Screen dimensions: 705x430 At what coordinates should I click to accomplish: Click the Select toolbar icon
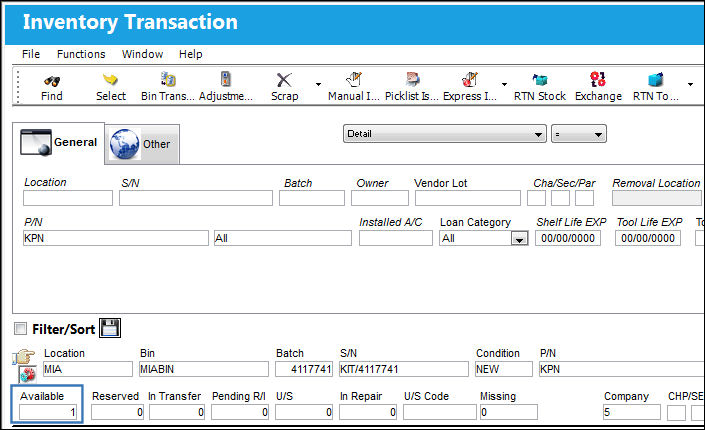coord(110,80)
